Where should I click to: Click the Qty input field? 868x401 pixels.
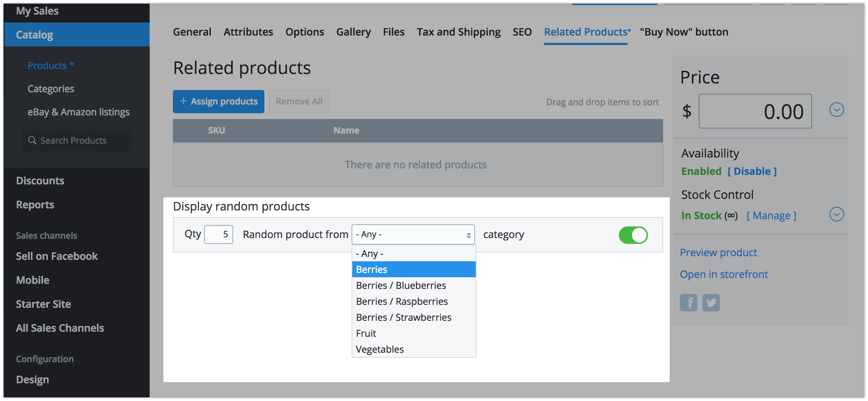(x=219, y=234)
